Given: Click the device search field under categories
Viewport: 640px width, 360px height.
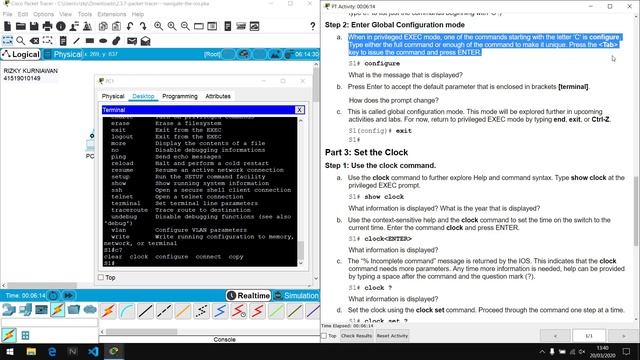Looking at the screenshot, I should tap(49, 323).
